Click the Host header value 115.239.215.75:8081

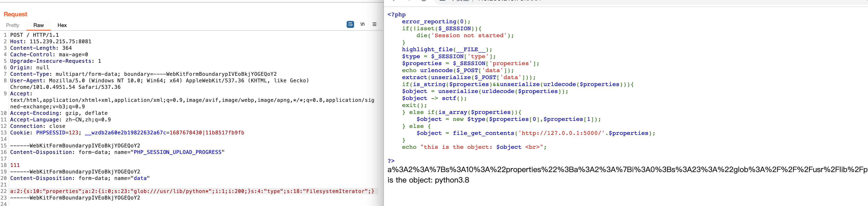tap(60, 41)
